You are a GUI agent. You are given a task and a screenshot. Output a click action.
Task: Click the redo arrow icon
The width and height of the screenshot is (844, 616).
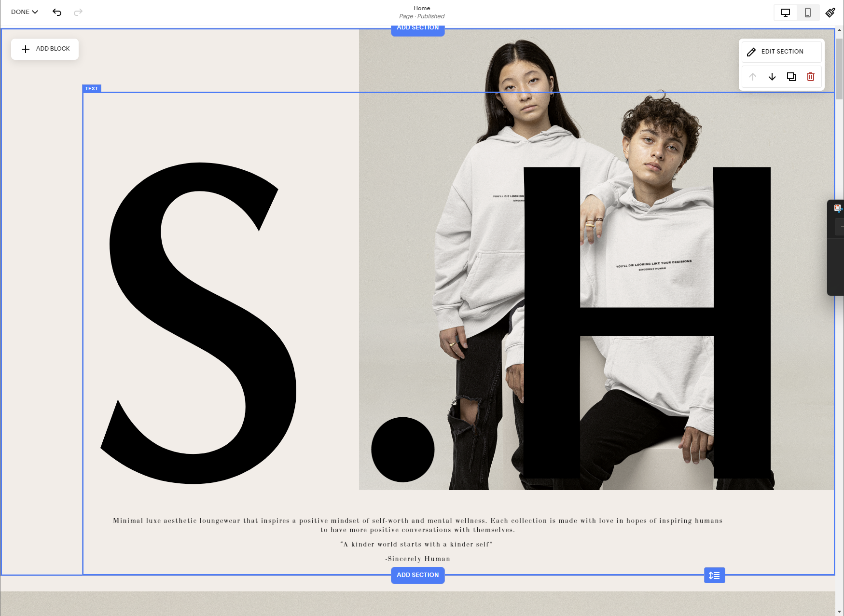click(78, 12)
